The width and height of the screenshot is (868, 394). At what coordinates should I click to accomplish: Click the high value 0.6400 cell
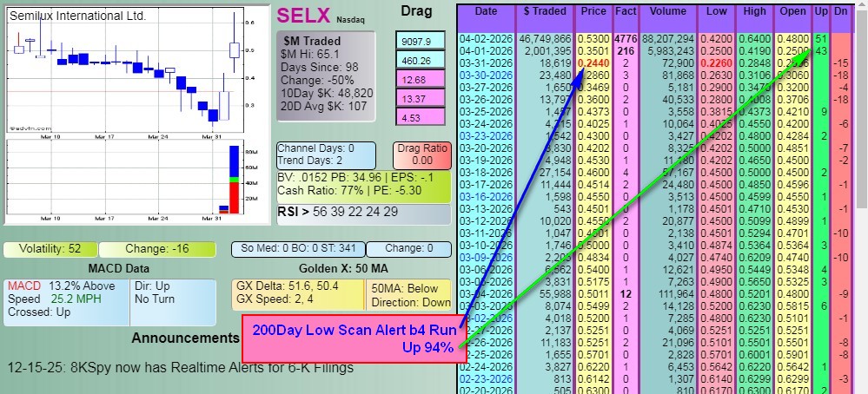tap(754, 39)
